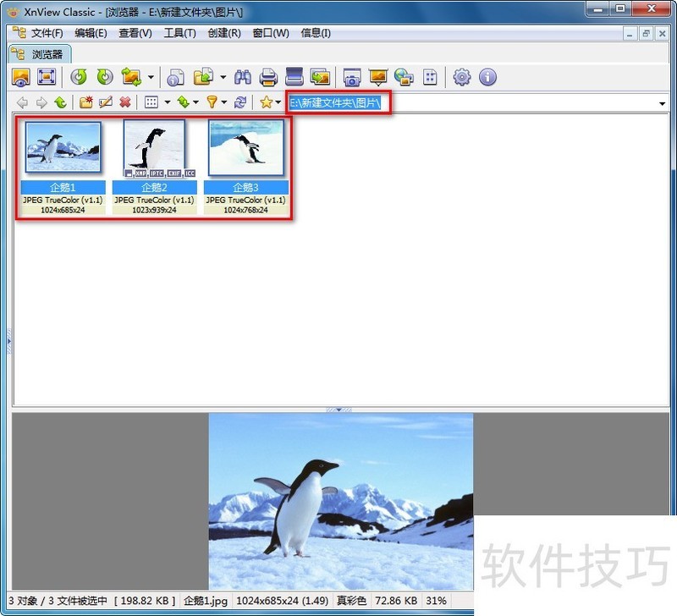Go forward with the right arrow
The height and width of the screenshot is (616, 677).
coord(41,102)
